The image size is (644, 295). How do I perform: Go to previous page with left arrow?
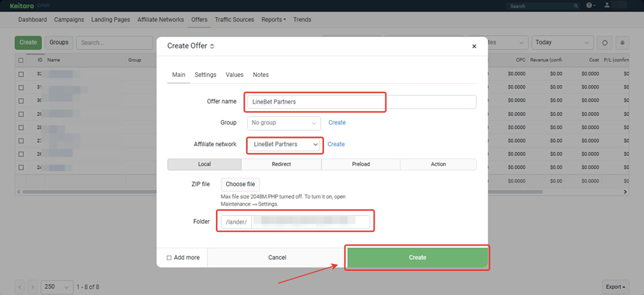coord(21,287)
